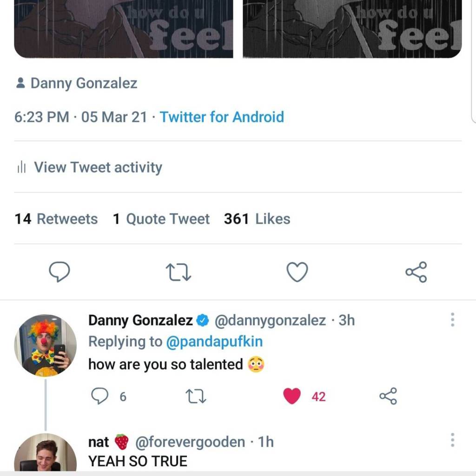
Task: Like the main tweet
Action: click(297, 272)
